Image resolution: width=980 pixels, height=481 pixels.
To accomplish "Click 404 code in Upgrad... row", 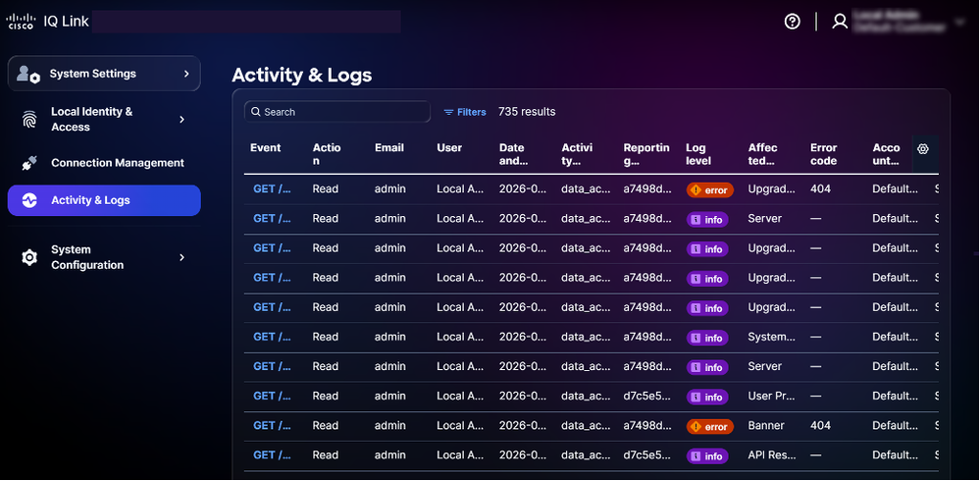I will (x=821, y=188).
